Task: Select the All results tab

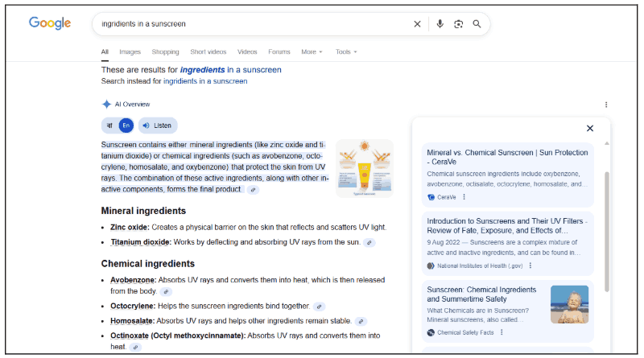Action: click(105, 51)
